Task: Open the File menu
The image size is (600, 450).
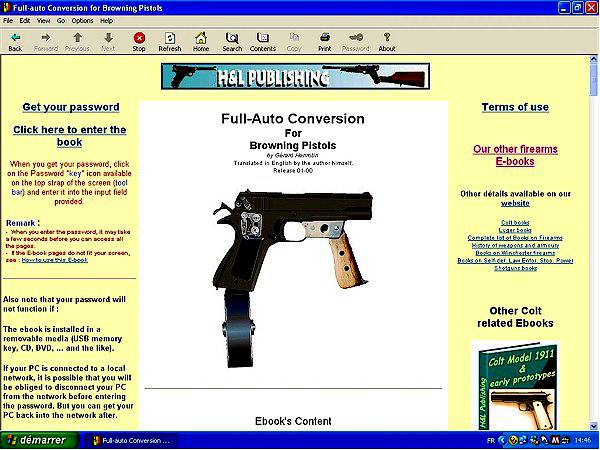Action: [x=9, y=20]
